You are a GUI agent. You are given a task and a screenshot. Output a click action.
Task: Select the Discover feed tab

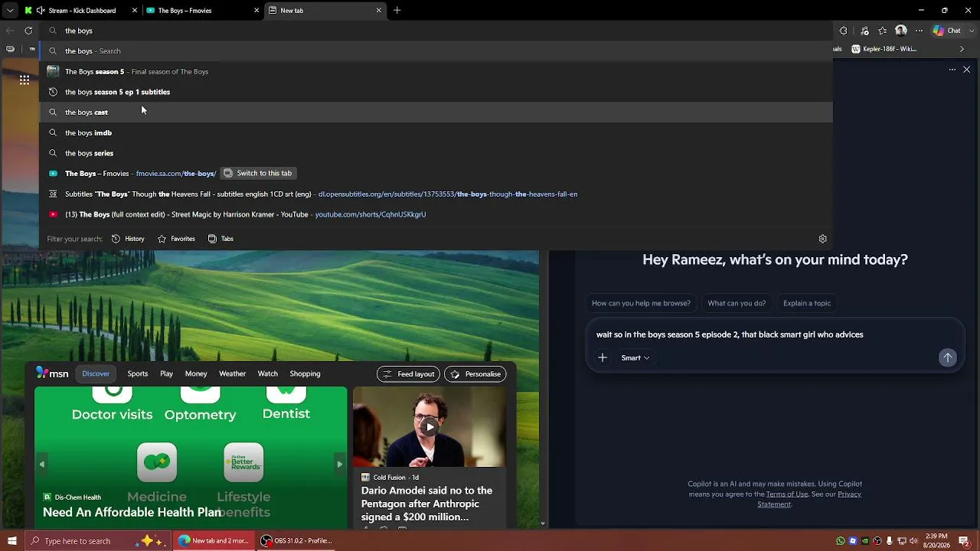[96, 373]
